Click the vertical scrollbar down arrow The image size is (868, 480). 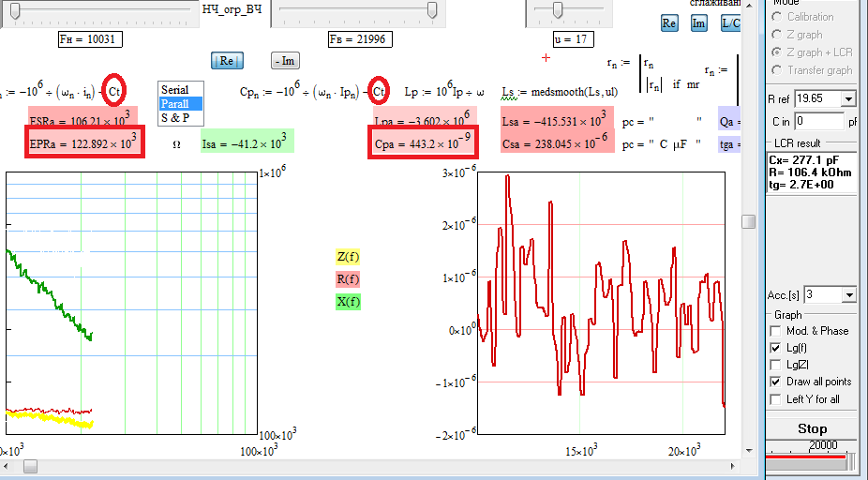point(748,451)
